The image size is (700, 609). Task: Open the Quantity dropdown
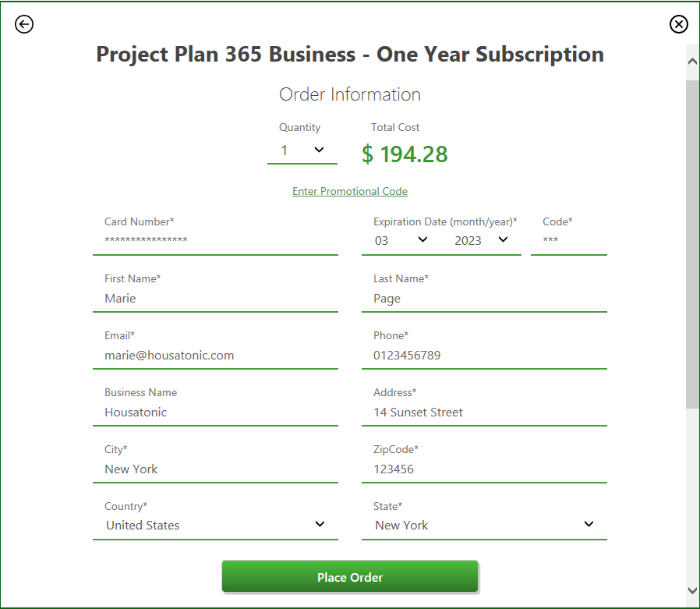(302, 150)
